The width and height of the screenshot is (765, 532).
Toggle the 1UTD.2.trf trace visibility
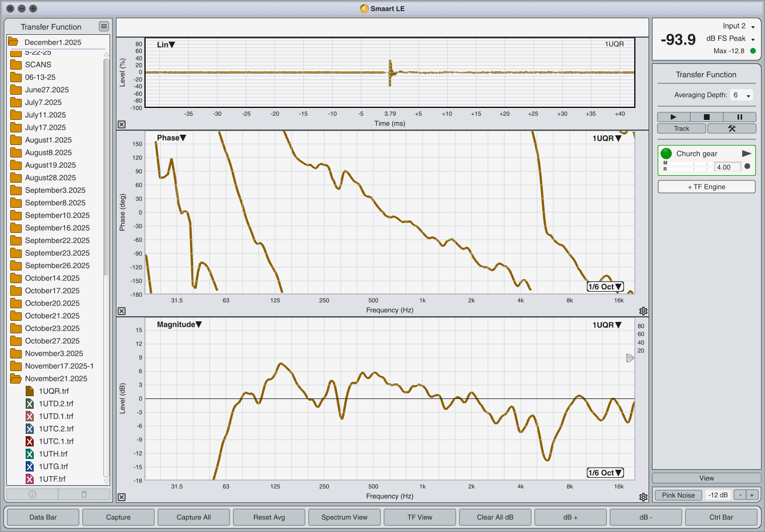coord(30,404)
